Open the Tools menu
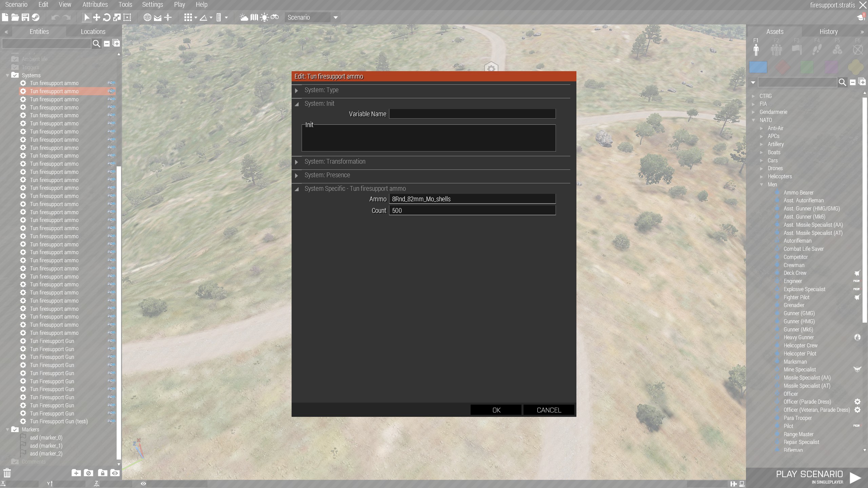 point(125,4)
